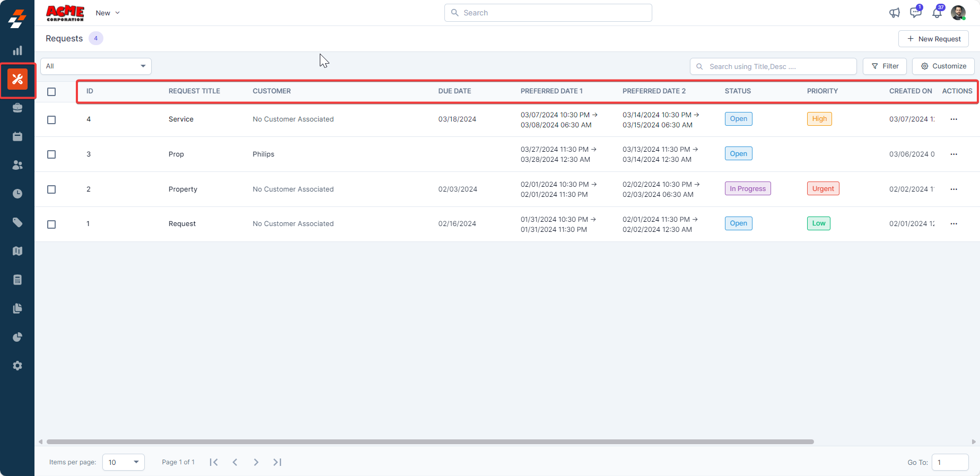
Task: Open actions menu for Prop request
Action: (x=953, y=154)
